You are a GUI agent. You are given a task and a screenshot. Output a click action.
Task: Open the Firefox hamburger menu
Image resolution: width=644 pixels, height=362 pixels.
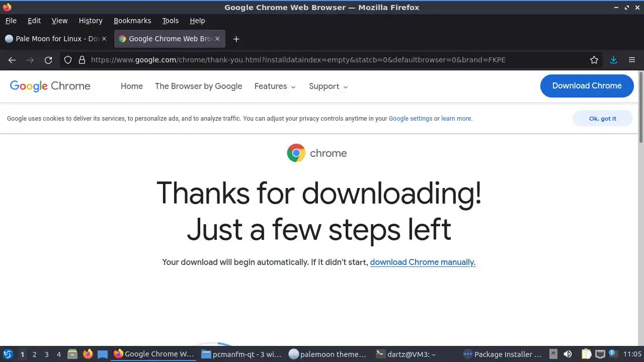coord(632,60)
